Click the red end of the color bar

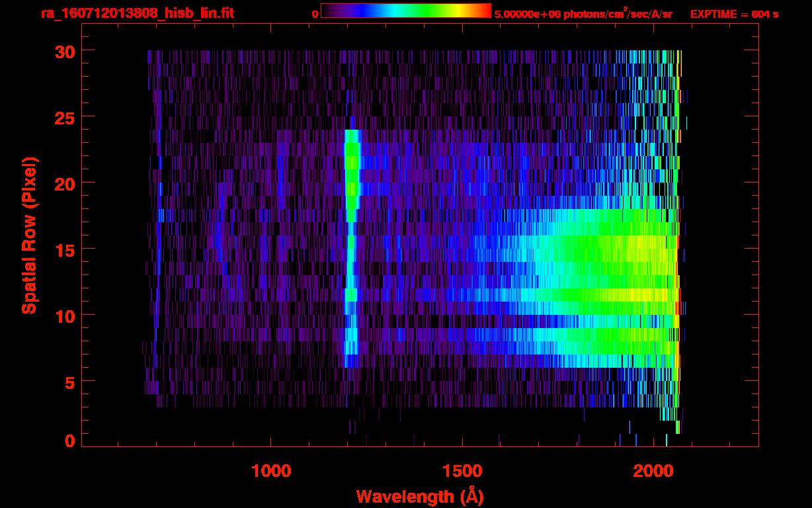click(x=486, y=11)
